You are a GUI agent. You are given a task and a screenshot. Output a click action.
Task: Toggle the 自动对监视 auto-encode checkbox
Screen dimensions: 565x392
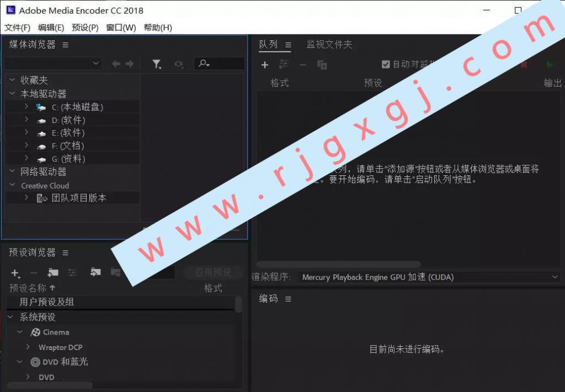[386, 65]
